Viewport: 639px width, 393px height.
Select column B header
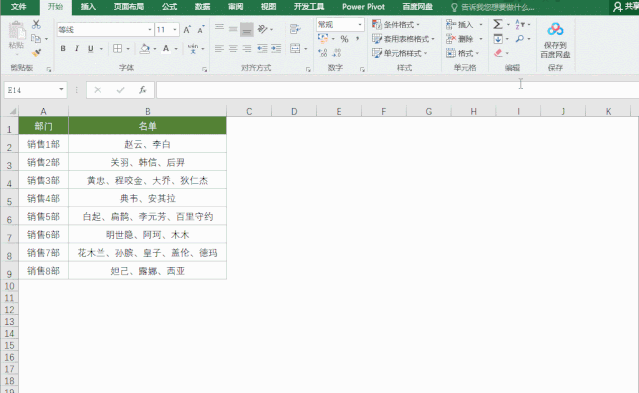[148, 111]
